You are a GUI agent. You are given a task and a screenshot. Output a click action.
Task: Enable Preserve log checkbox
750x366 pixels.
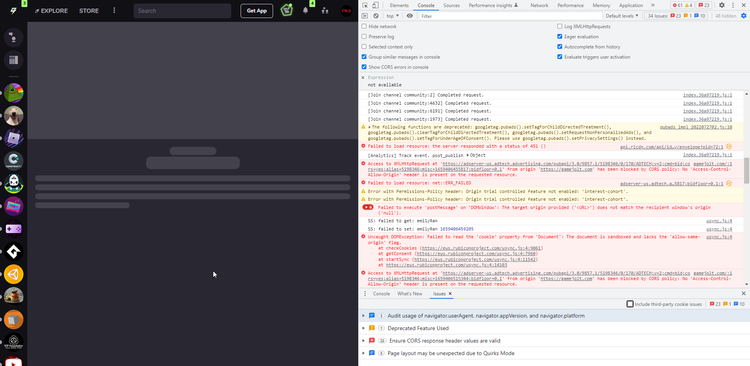[x=364, y=36]
